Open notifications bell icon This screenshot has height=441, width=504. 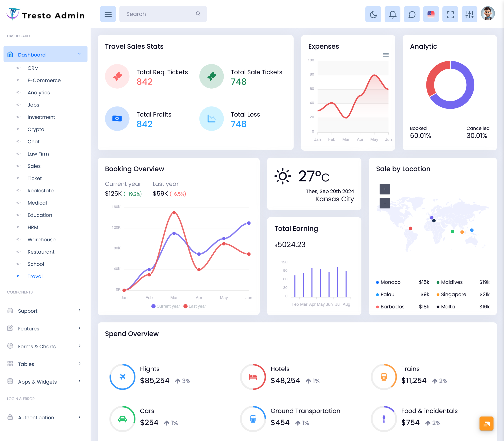(x=392, y=14)
